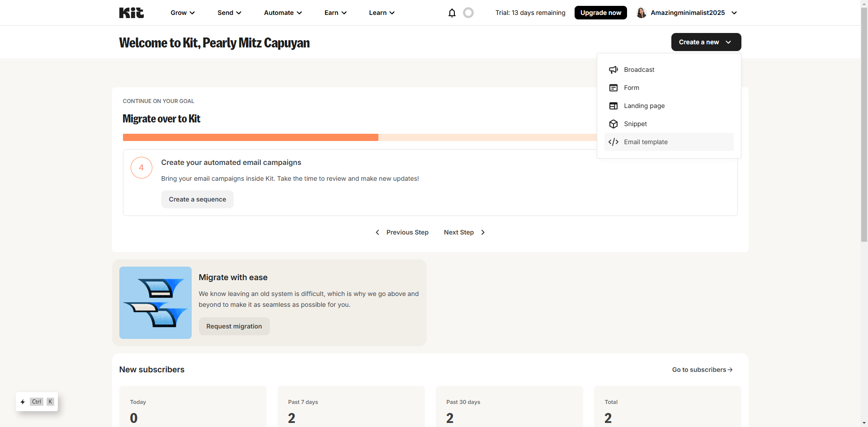Click the Past 7 days subscribers card
The height and width of the screenshot is (427, 868).
pos(351,406)
